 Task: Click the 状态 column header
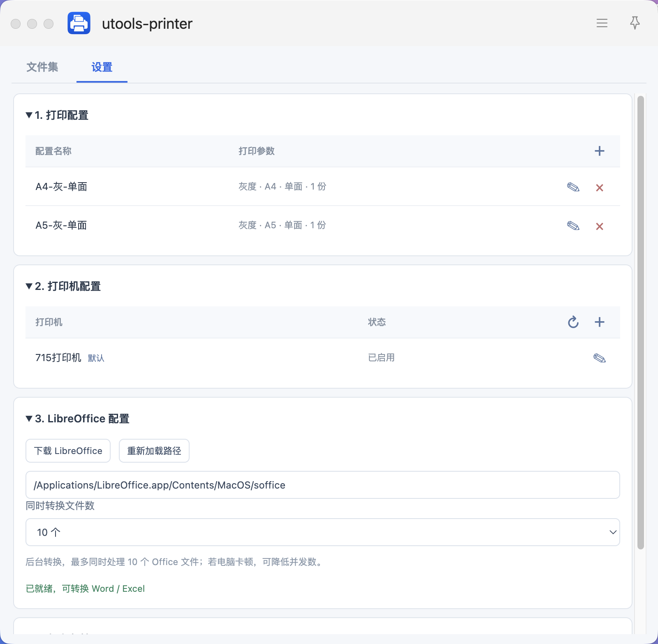[377, 322]
